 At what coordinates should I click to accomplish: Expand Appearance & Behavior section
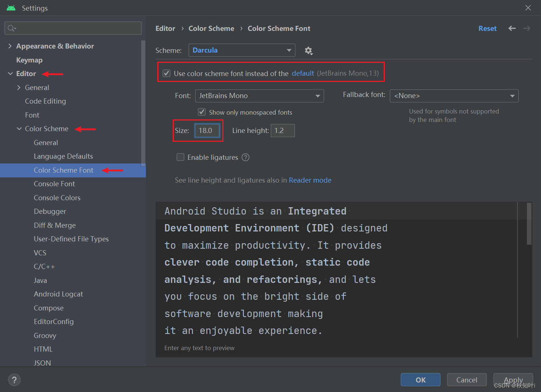click(10, 46)
